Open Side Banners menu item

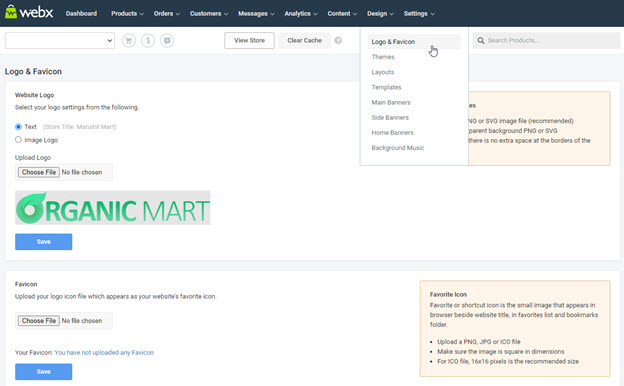click(390, 117)
